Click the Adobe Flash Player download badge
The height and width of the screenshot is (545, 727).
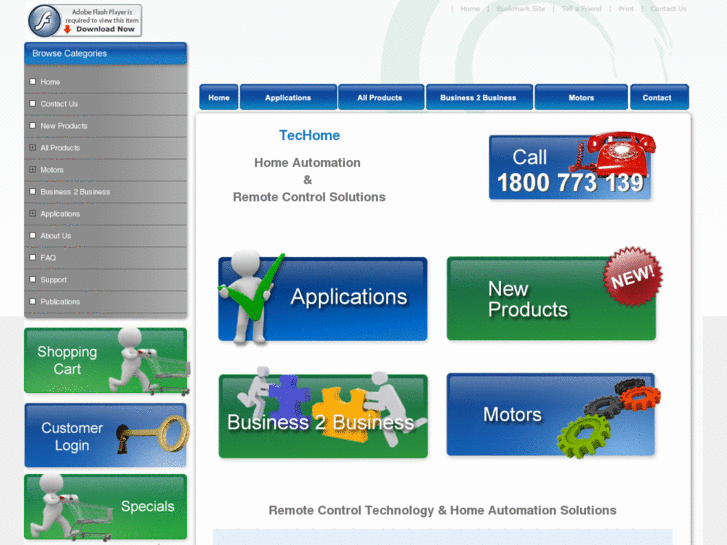click(x=85, y=20)
